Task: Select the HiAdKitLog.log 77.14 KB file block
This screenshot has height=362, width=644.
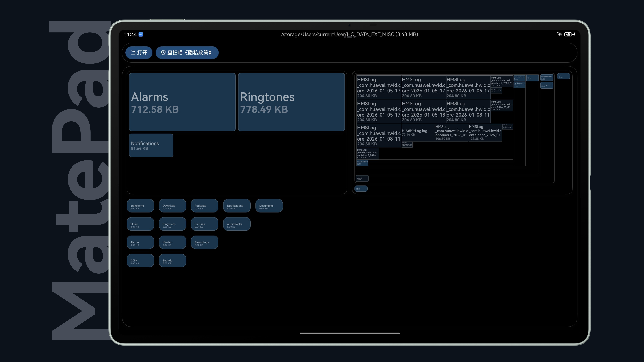Action: click(418, 132)
